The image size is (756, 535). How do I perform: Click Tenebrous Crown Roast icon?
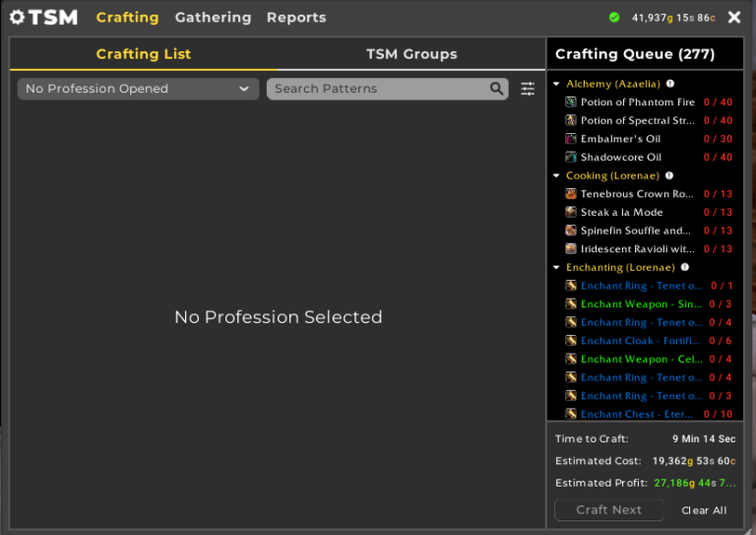click(x=570, y=194)
